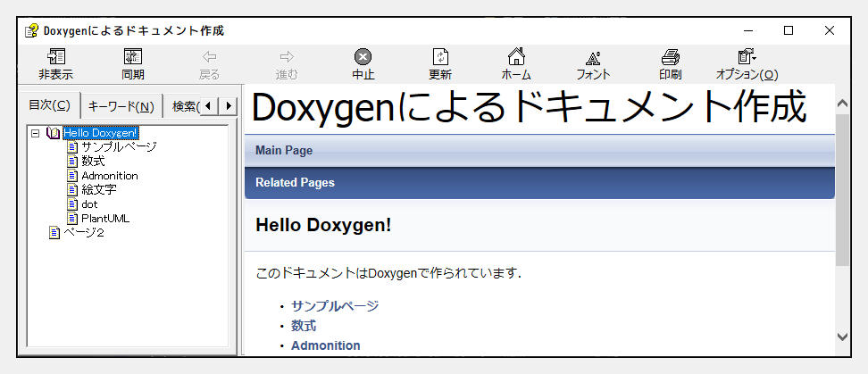Click the content scrollbar up arrow

pyautogui.click(x=842, y=104)
